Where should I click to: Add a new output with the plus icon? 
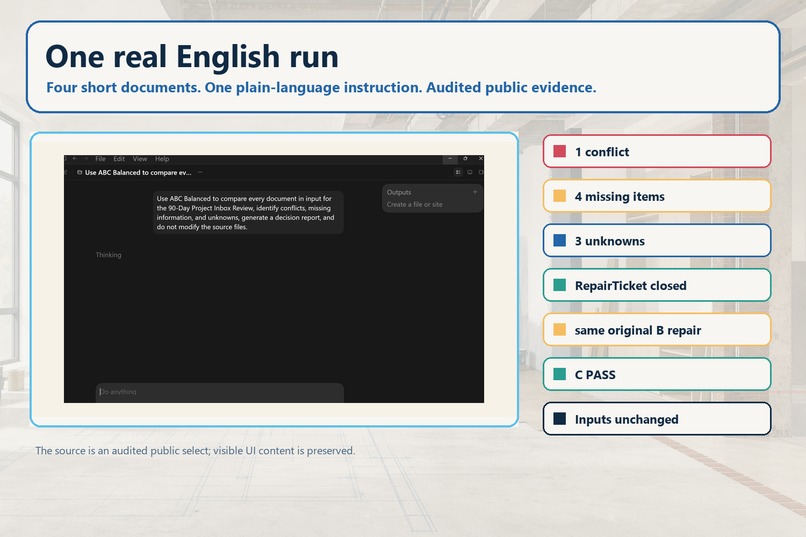pyautogui.click(x=475, y=192)
